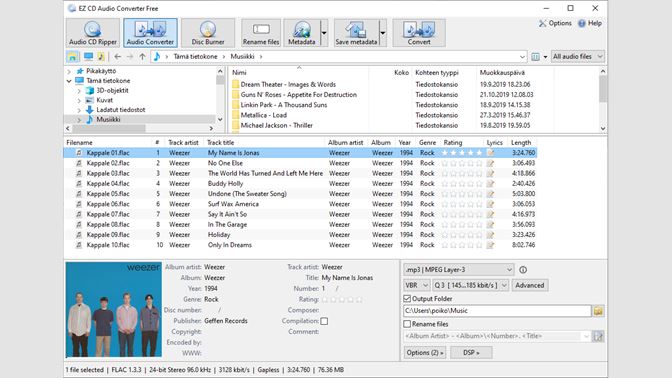Open the view layout icon beside file filter
The width and height of the screenshot is (672, 378).
(x=535, y=57)
